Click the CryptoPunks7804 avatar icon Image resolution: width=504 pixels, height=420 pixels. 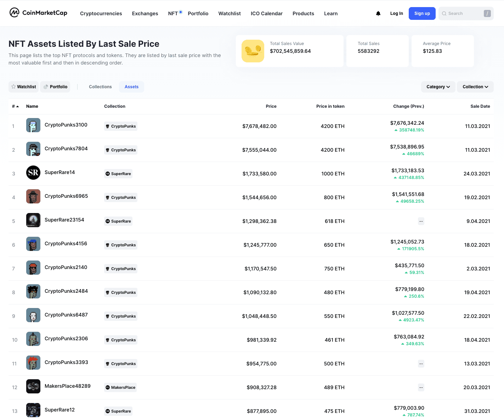[33, 149]
